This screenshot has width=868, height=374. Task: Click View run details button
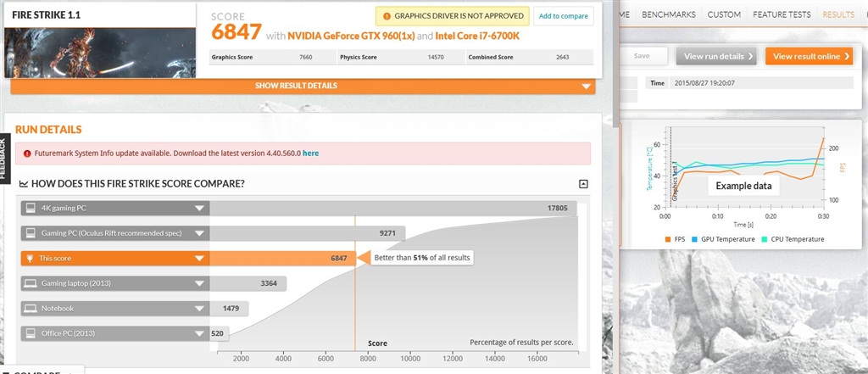pos(716,56)
